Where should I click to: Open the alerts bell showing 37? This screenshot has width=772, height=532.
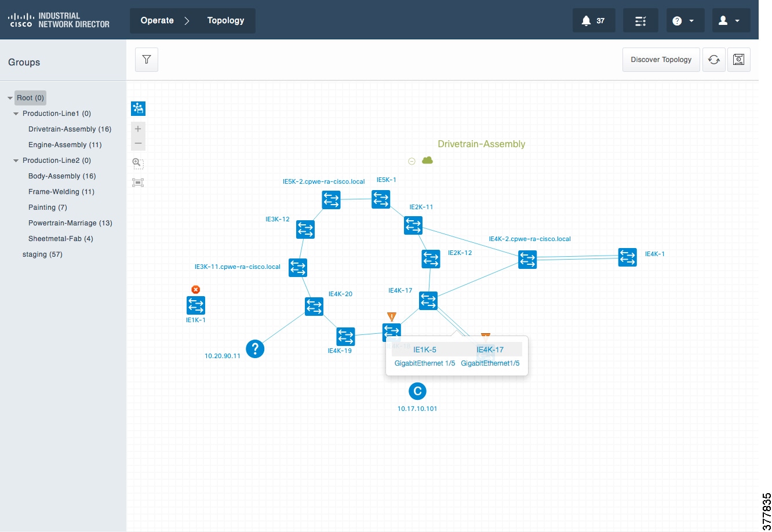tap(593, 21)
